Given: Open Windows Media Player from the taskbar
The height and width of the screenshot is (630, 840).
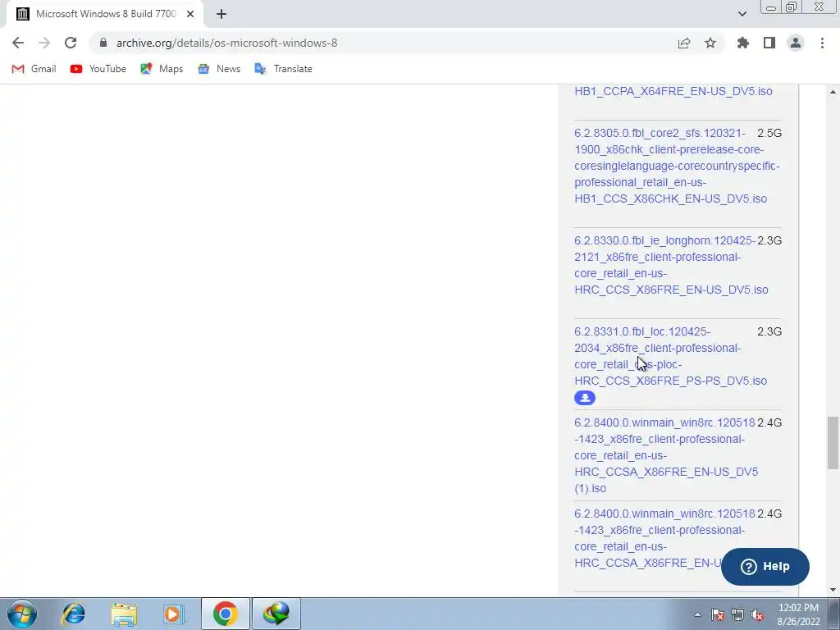Looking at the screenshot, I should pyautogui.click(x=174, y=614).
